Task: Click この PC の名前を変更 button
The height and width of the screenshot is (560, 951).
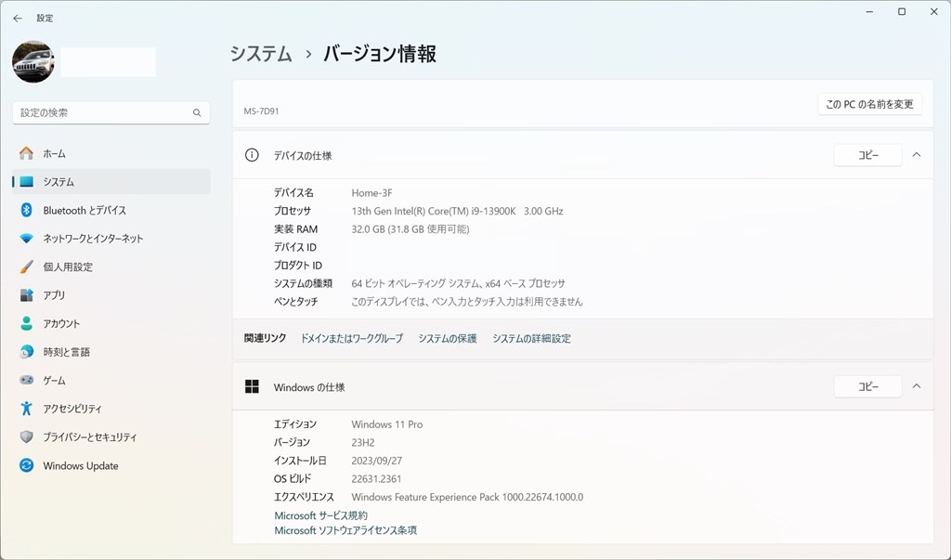Action: click(x=869, y=104)
